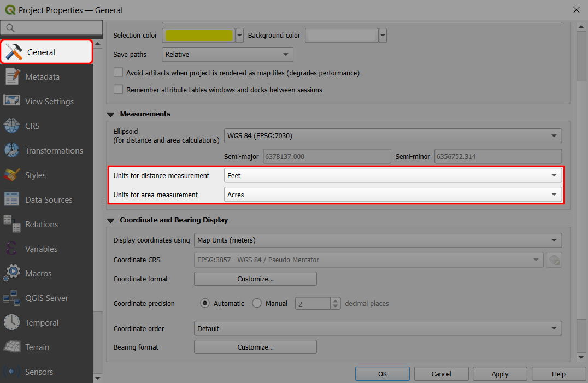Close the Project Properties dialog
Screen dimensions: 588x383
pos(577,10)
